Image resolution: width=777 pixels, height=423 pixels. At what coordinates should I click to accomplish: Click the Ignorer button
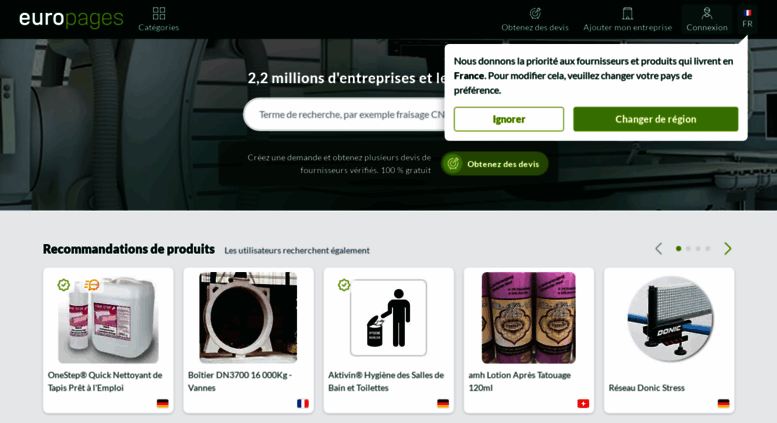[x=509, y=119]
